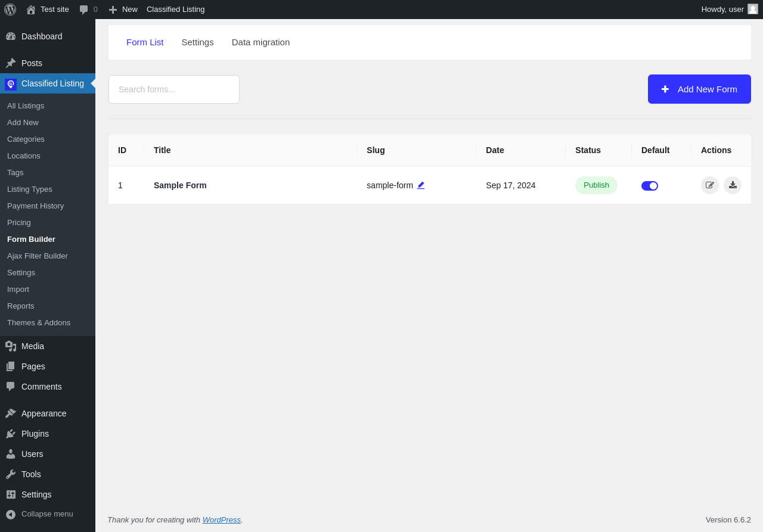Click the export download icon for Sample Form
The width and height of the screenshot is (763, 532).
point(733,185)
